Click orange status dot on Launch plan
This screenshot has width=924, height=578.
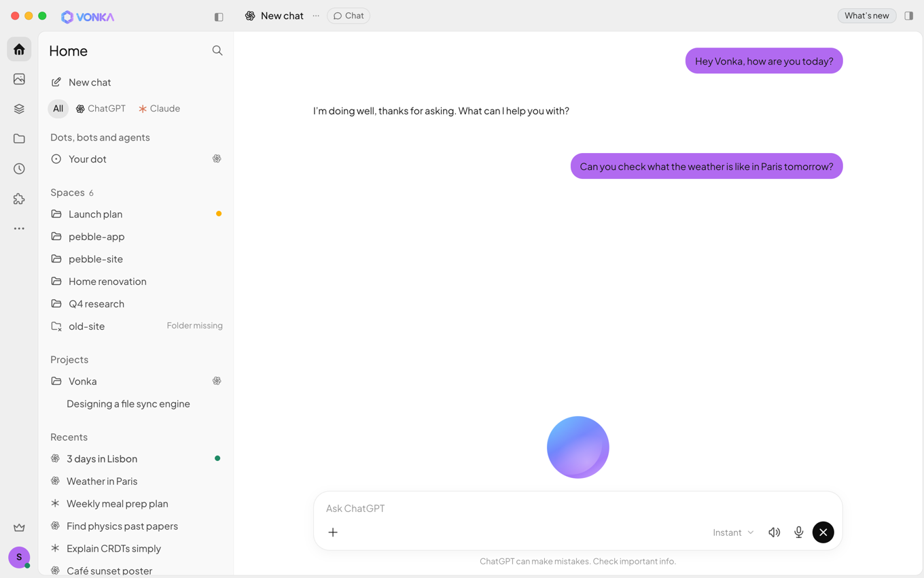(219, 214)
